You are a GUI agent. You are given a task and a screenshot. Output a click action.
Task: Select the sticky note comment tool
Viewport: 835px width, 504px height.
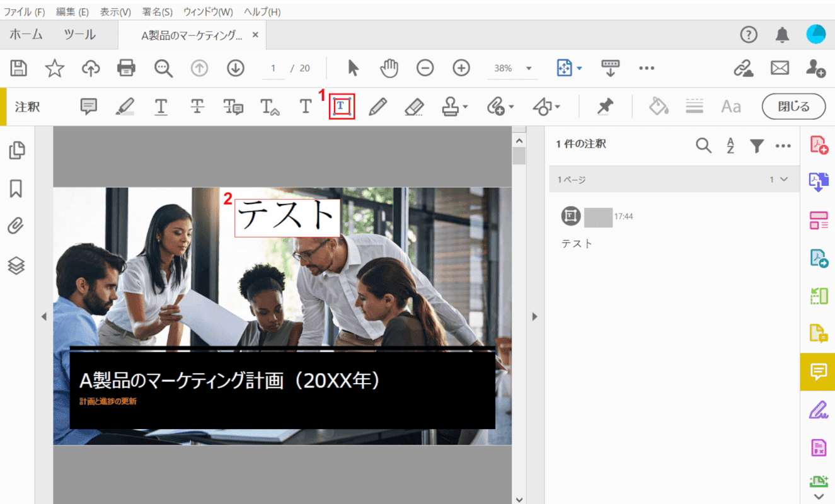coord(89,106)
